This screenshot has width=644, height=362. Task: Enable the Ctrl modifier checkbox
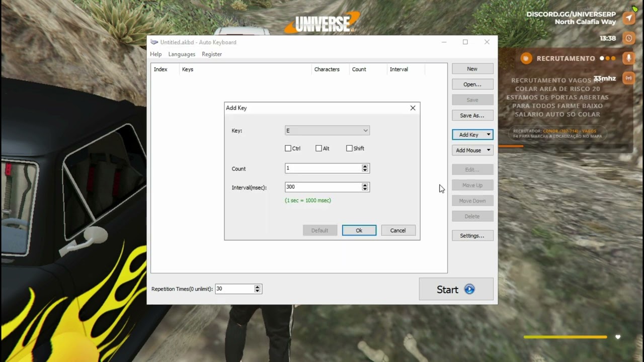click(288, 148)
